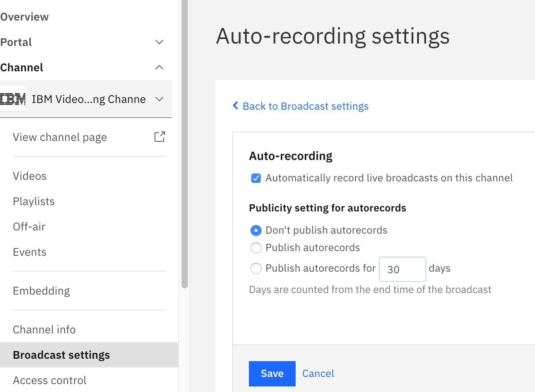
Task: Click the Channel section label
Action: coord(22,67)
